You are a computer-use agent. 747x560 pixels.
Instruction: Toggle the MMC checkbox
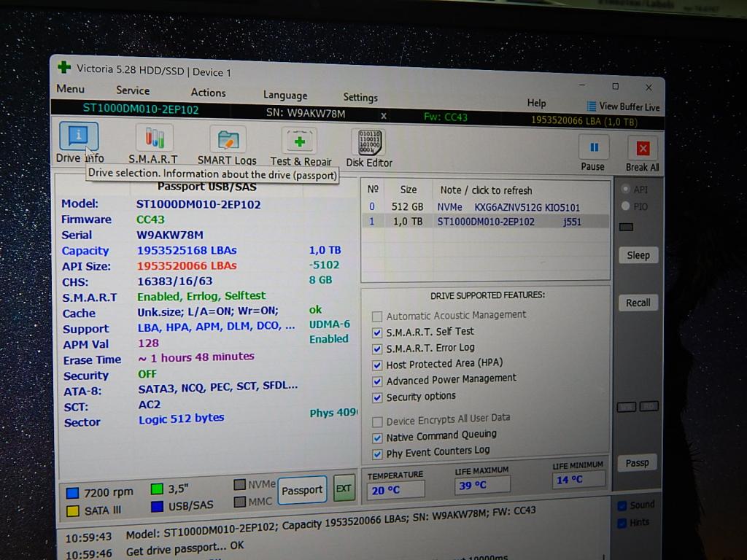tap(239, 502)
